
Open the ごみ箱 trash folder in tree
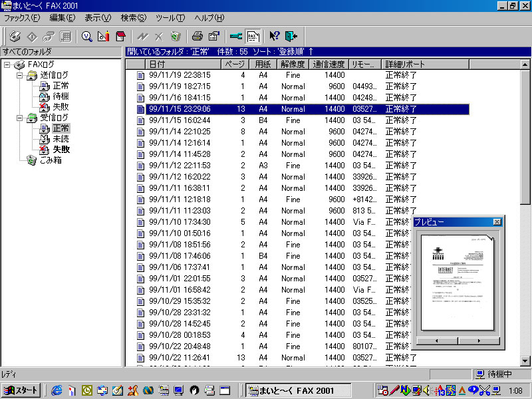(51, 160)
